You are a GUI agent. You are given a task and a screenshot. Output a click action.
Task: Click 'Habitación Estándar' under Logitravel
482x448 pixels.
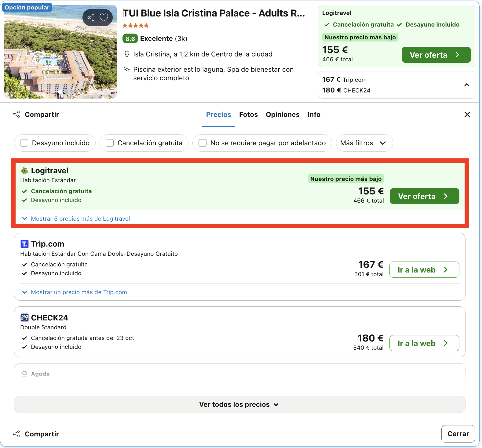point(48,180)
